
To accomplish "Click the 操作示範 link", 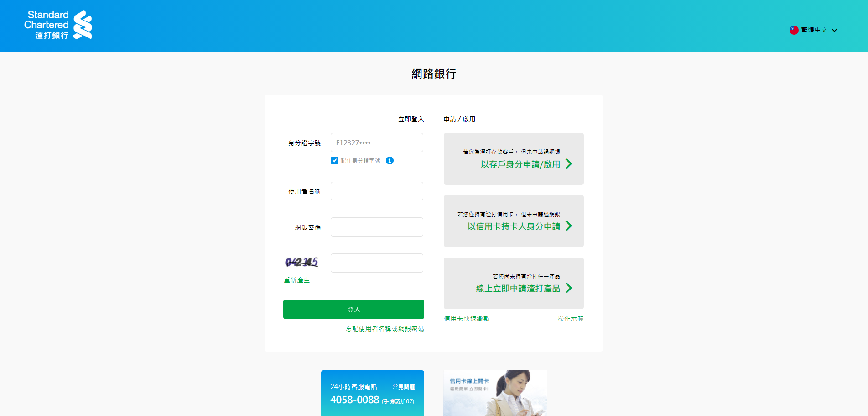I will tap(570, 318).
